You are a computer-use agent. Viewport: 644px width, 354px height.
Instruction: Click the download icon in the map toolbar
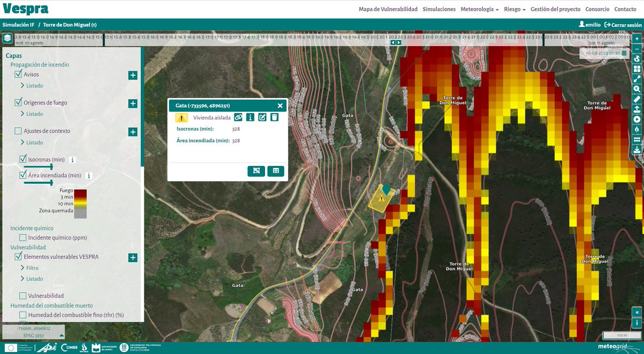point(637,149)
